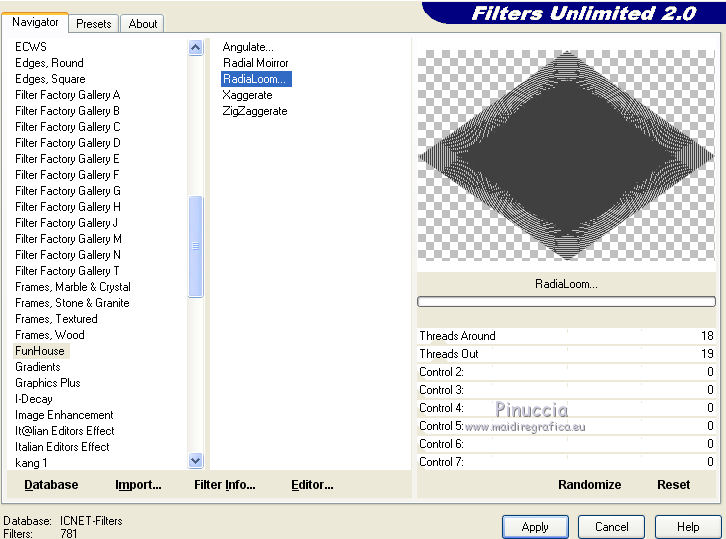This screenshot has height=539, width=726.
Task: Adjust the Threads Around slider
Action: tap(566, 336)
